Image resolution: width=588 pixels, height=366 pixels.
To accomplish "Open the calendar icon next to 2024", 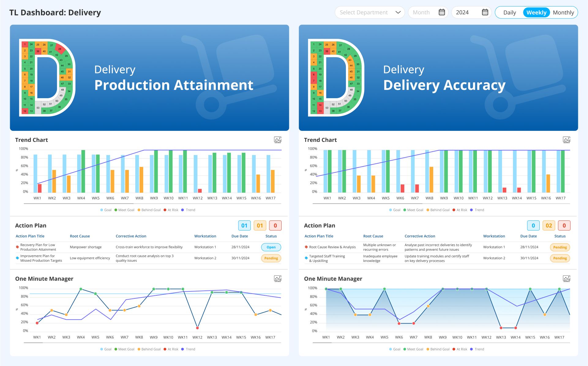I will (485, 12).
